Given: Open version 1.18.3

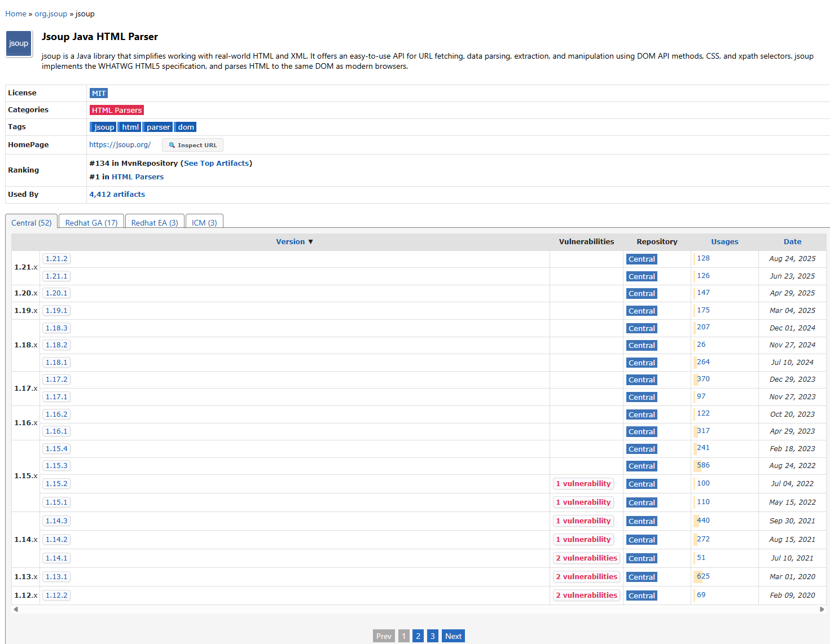Looking at the screenshot, I should pos(56,328).
